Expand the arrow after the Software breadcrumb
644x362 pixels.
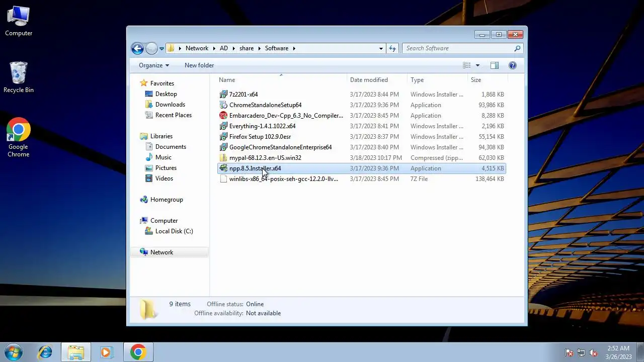tap(294, 48)
